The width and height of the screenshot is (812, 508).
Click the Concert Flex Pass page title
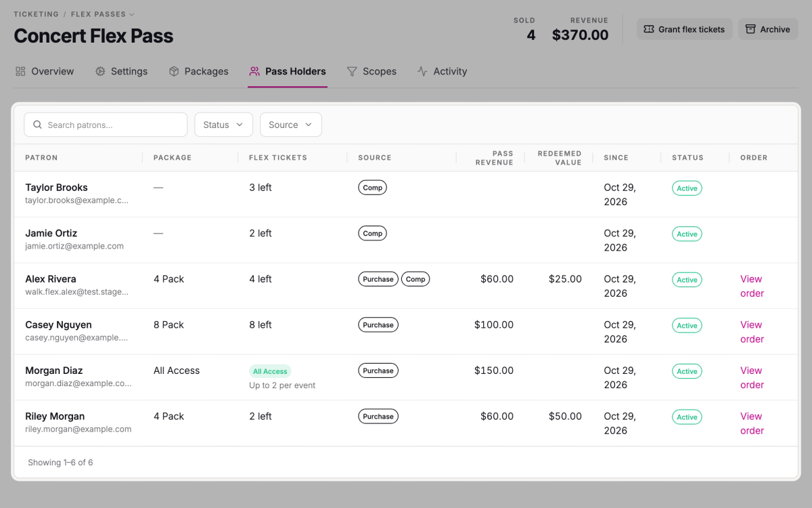tap(93, 36)
